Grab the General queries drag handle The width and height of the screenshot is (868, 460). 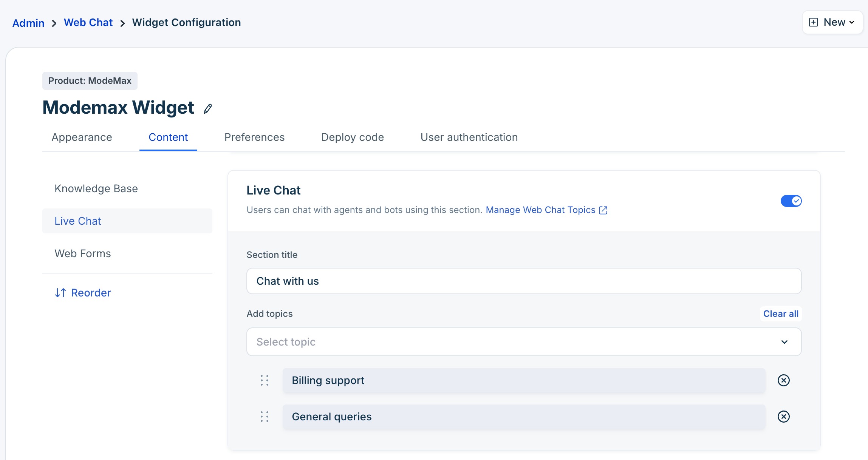265,417
